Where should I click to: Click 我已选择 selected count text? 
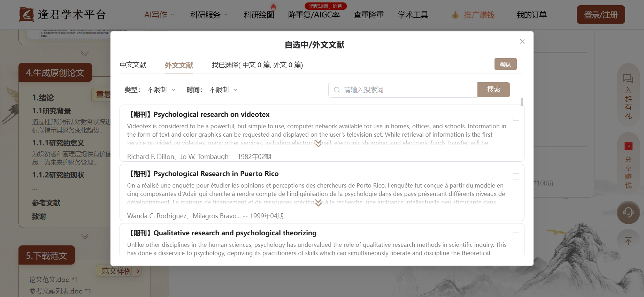coord(257,65)
